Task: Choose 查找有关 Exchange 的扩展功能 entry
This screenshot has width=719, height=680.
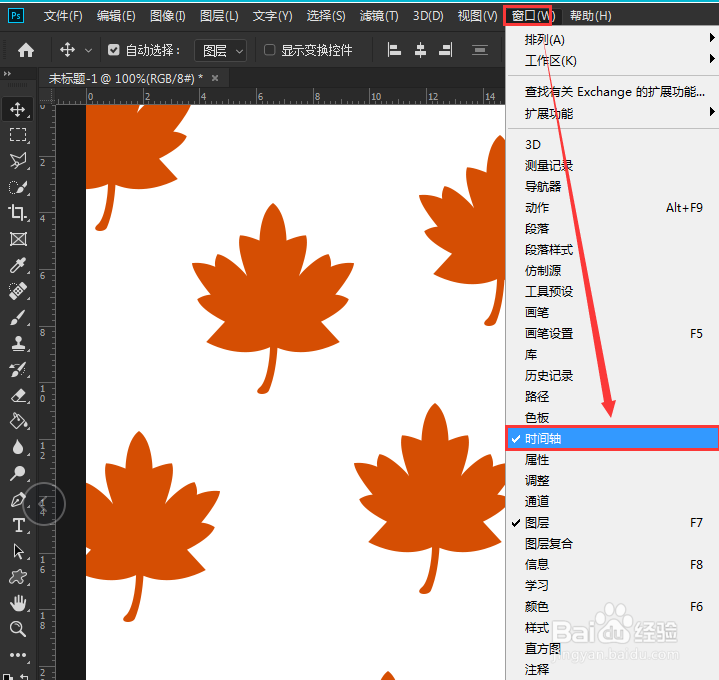Action: point(612,92)
